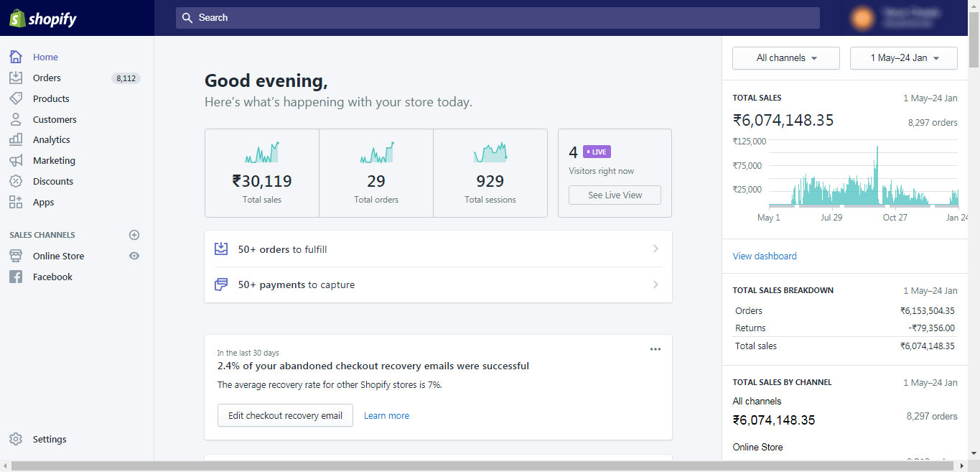Click the -₹79,356.00 Returns value
The height and width of the screenshot is (472, 980).
tap(931, 328)
